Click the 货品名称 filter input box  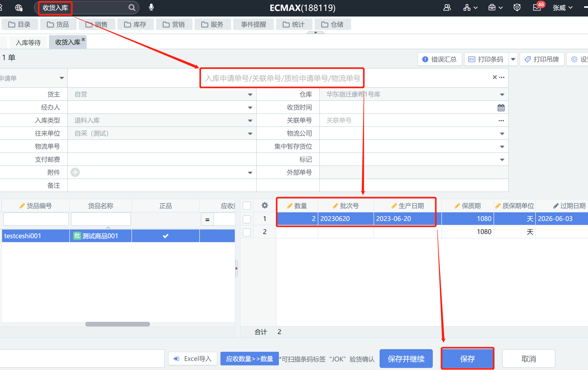101,219
